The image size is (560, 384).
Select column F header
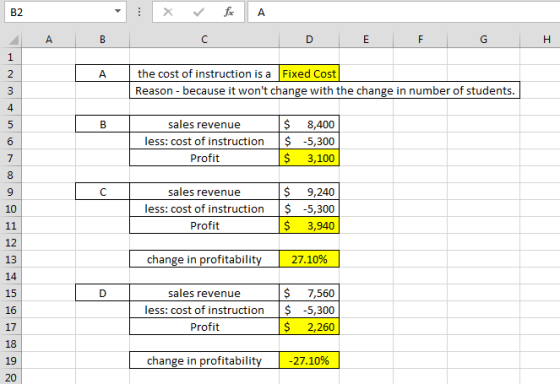420,39
